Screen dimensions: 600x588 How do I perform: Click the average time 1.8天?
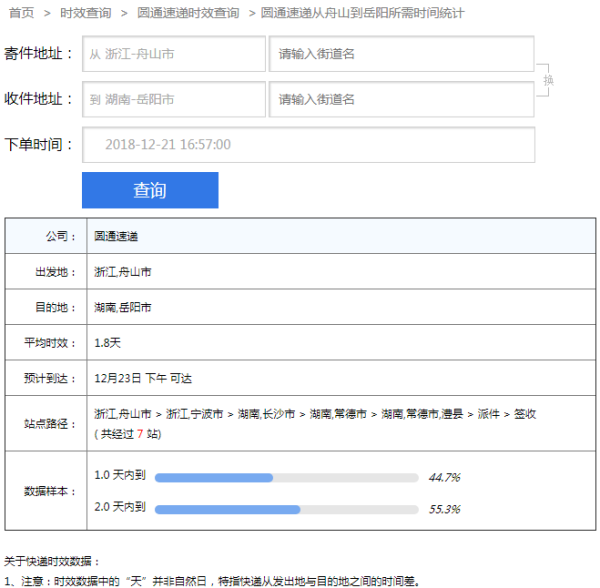(x=108, y=343)
